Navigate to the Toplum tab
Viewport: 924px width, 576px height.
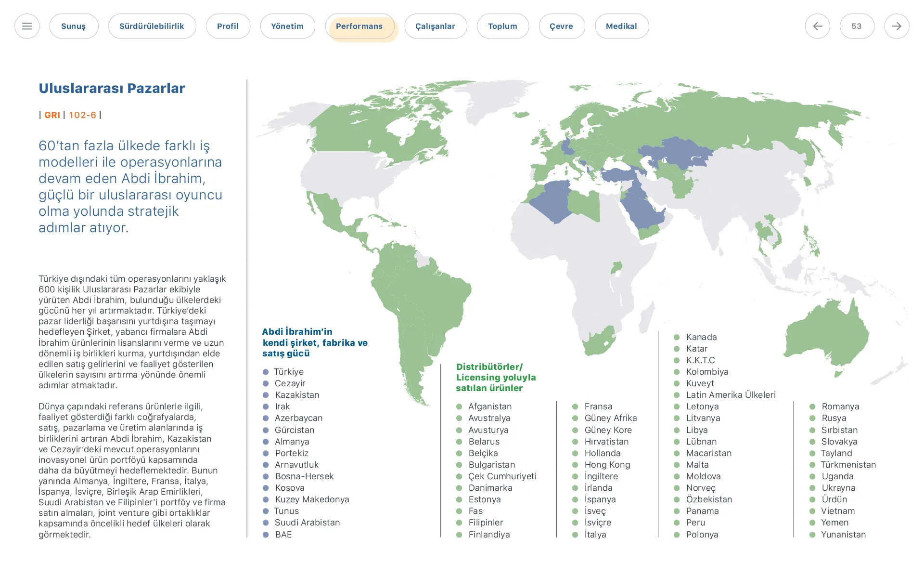pyautogui.click(x=503, y=26)
